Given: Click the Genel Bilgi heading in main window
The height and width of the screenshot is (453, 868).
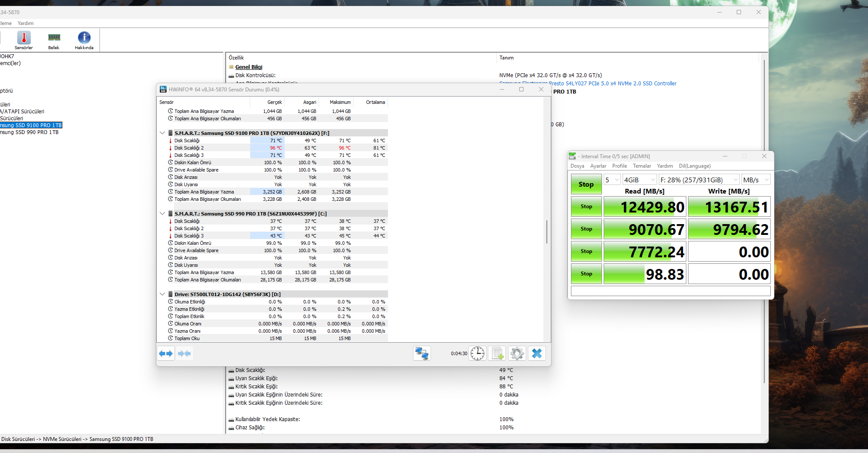Looking at the screenshot, I should [249, 67].
